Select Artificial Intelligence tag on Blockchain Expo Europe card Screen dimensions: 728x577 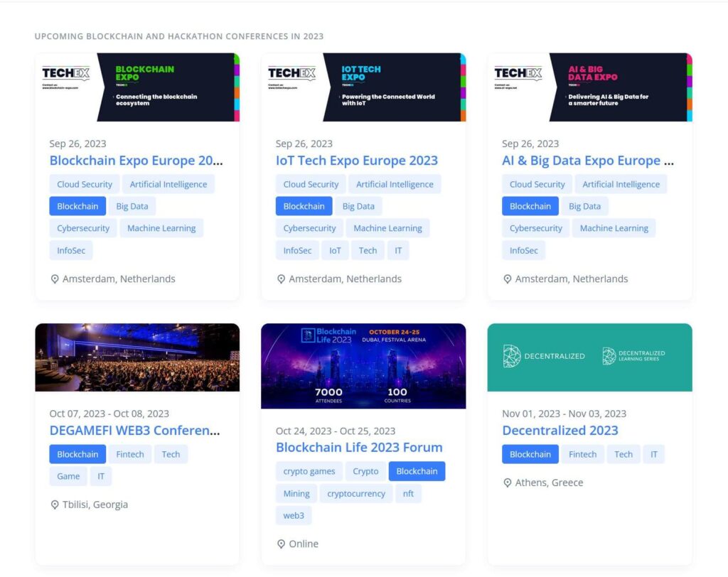click(x=168, y=184)
